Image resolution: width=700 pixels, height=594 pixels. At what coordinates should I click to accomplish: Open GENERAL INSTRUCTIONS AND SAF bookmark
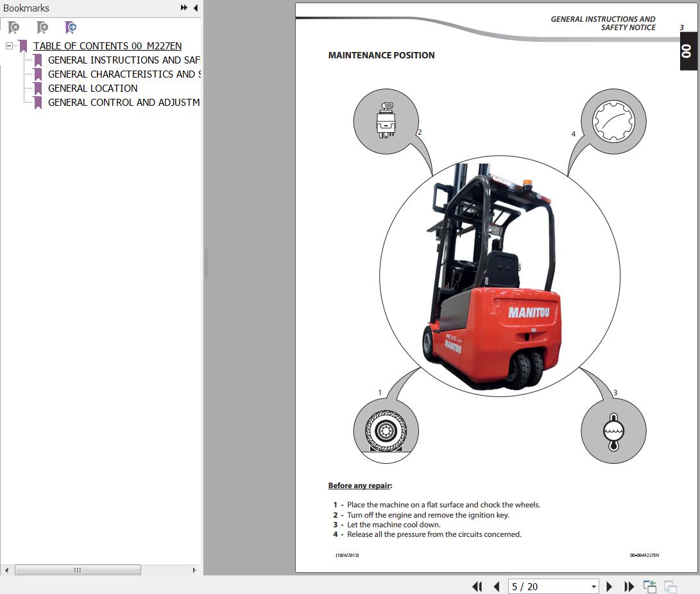124,60
